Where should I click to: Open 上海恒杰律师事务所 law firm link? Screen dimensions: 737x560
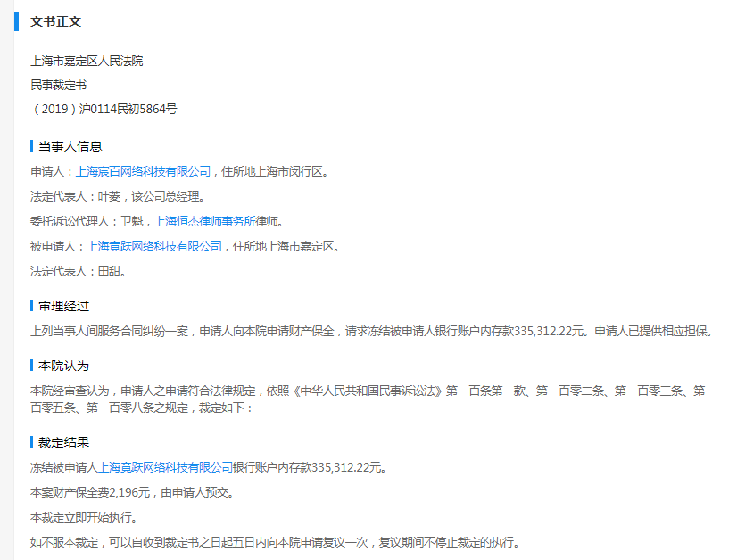coord(205,221)
